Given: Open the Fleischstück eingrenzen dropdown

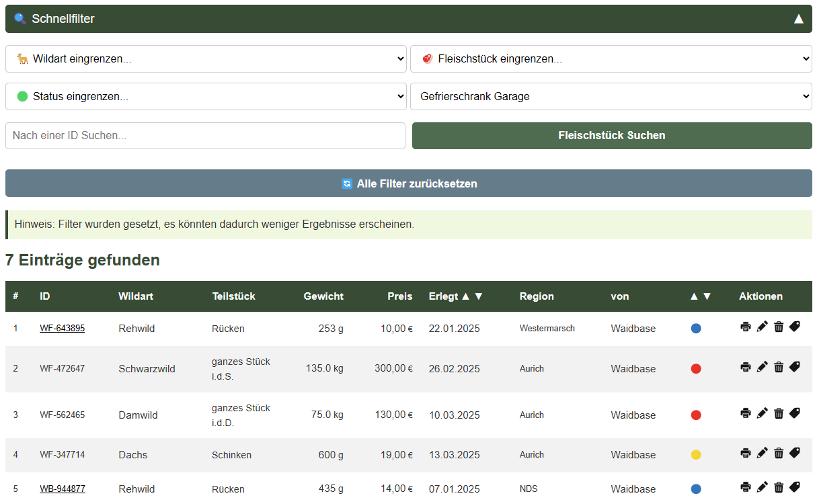Looking at the screenshot, I should [x=611, y=59].
